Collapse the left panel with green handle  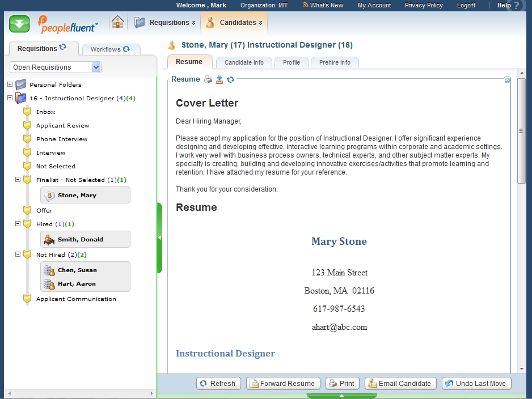pos(159,238)
